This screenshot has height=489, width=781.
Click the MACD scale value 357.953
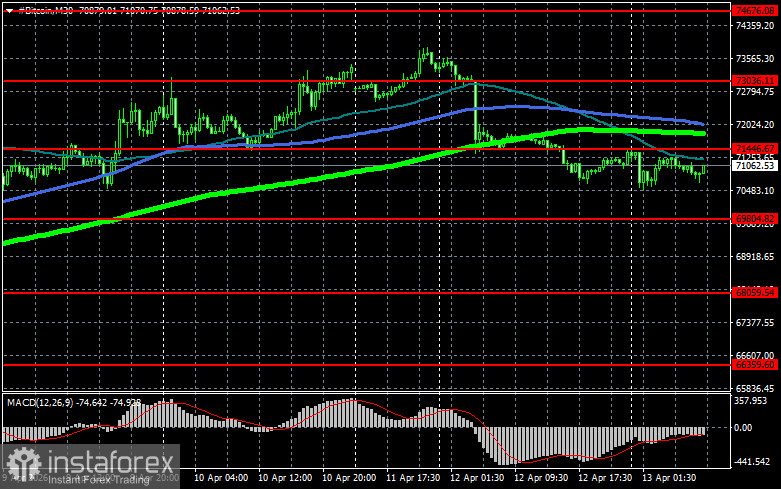click(x=751, y=401)
